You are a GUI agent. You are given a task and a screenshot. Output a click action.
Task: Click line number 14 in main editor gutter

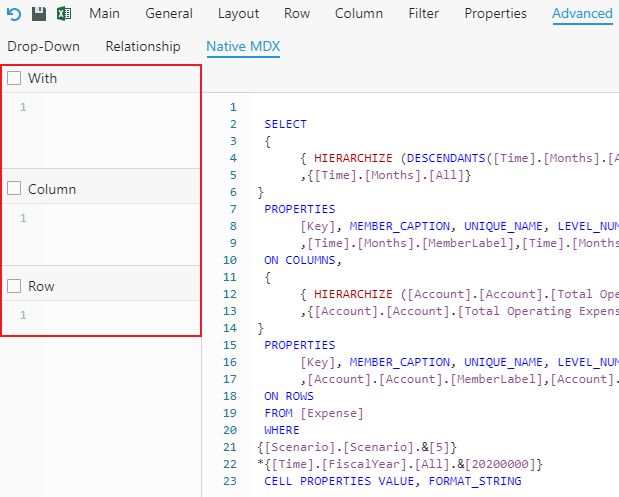(x=230, y=328)
